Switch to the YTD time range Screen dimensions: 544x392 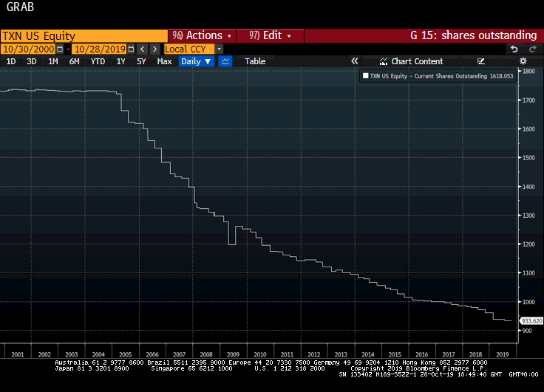[x=98, y=61]
